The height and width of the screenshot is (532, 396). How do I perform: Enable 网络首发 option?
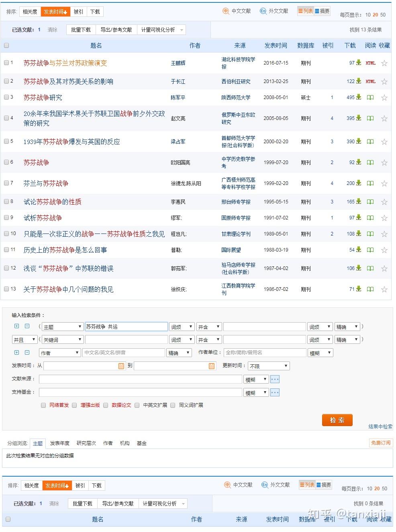pyautogui.click(x=43, y=405)
